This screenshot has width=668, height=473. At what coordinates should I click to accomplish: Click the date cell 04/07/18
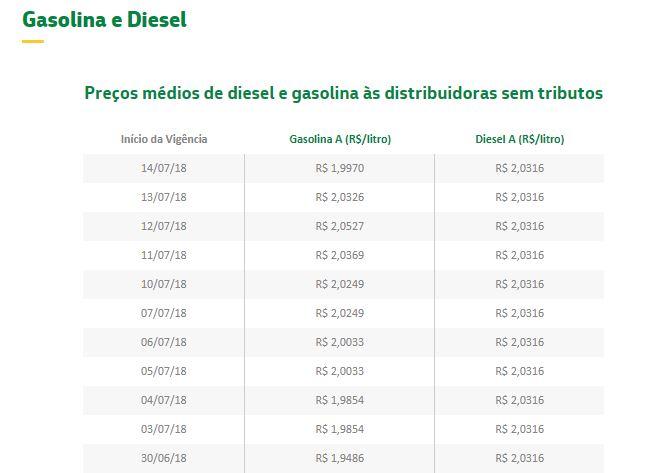pyautogui.click(x=164, y=400)
